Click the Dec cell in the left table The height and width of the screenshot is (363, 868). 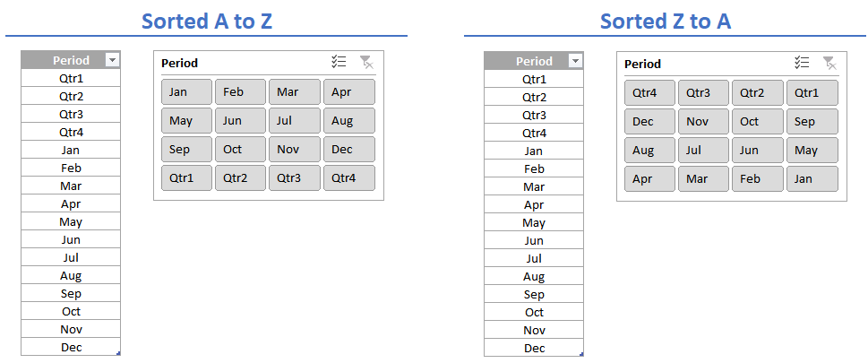coord(71,347)
